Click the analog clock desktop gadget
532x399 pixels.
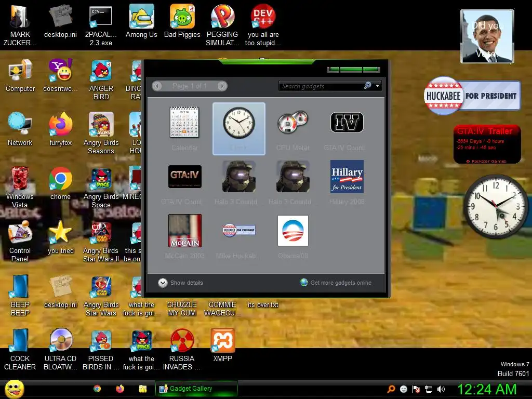tap(495, 206)
